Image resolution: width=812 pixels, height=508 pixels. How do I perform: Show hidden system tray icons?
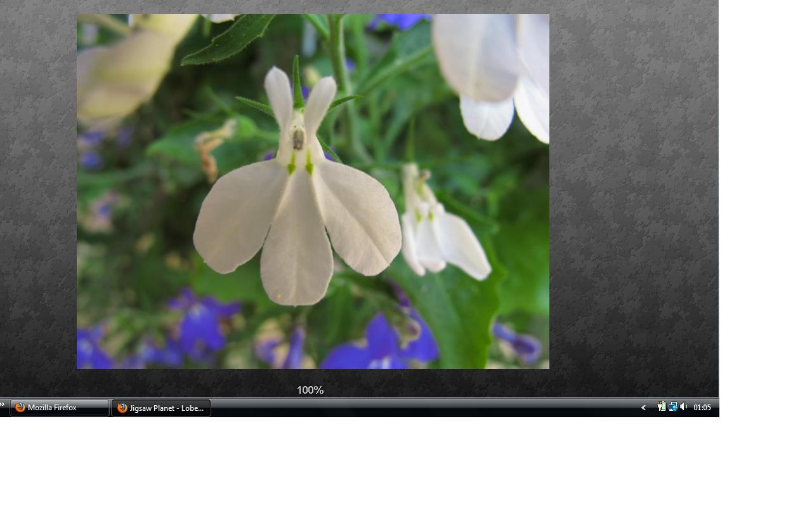[644, 408]
